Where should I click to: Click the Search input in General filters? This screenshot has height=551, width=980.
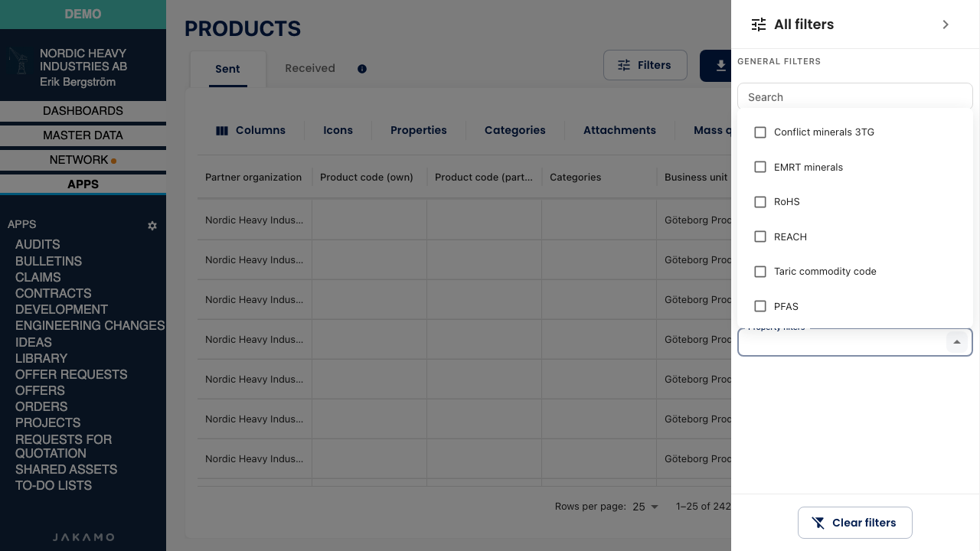(855, 97)
